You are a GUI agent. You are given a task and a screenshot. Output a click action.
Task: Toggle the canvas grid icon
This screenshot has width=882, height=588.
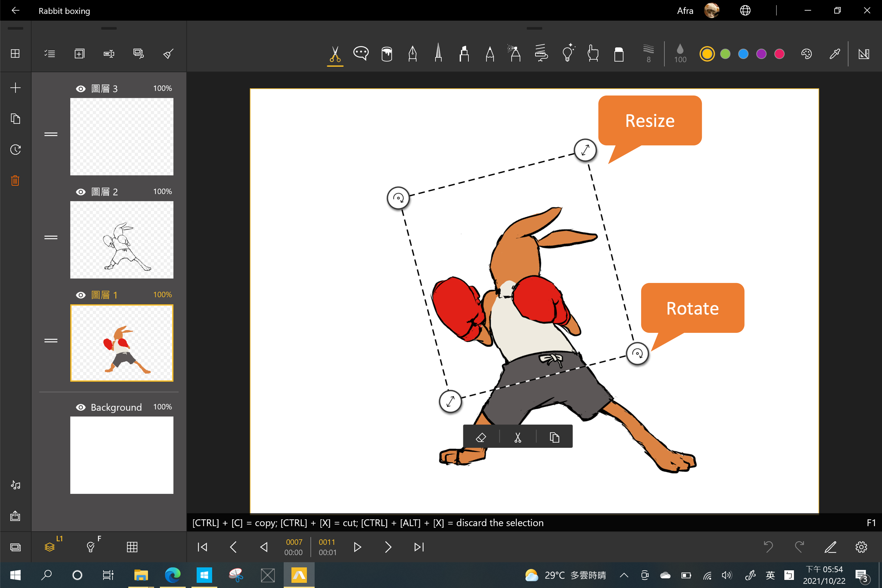point(132,547)
